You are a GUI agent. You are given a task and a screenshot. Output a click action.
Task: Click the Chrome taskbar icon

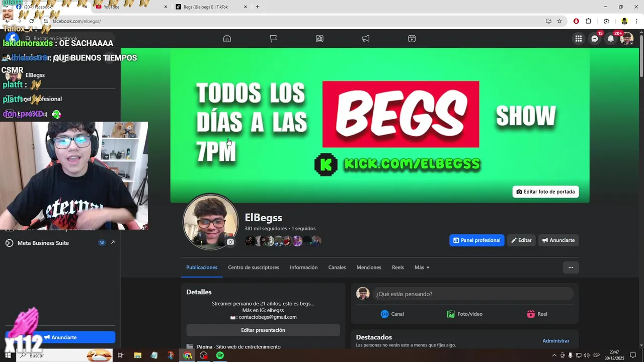pos(187,355)
